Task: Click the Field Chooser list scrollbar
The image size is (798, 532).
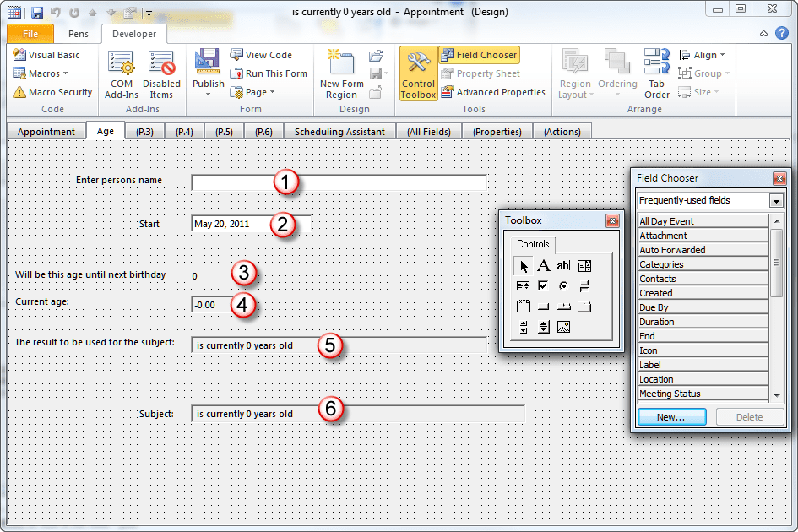Action: click(x=776, y=263)
